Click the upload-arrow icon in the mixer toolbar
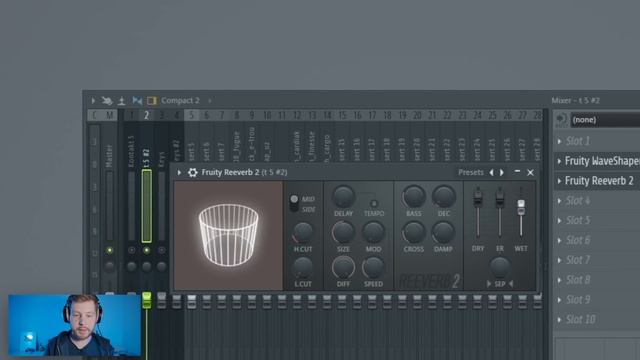 [122, 100]
